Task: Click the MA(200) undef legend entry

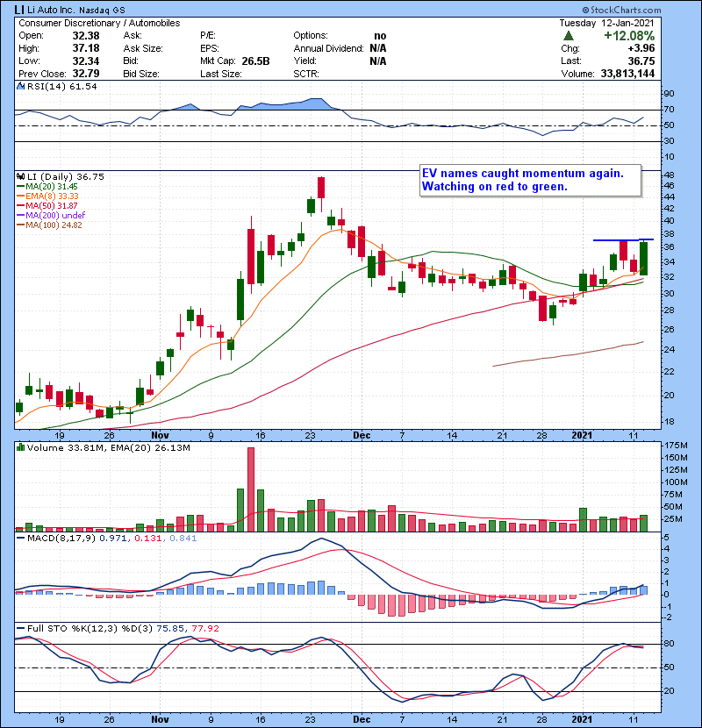Action: coord(51,215)
